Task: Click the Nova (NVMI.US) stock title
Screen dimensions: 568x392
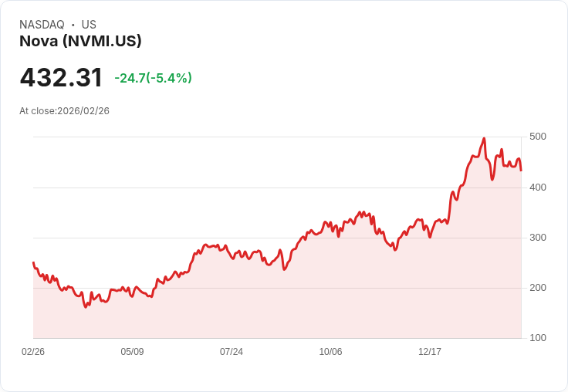Action: pos(80,41)
